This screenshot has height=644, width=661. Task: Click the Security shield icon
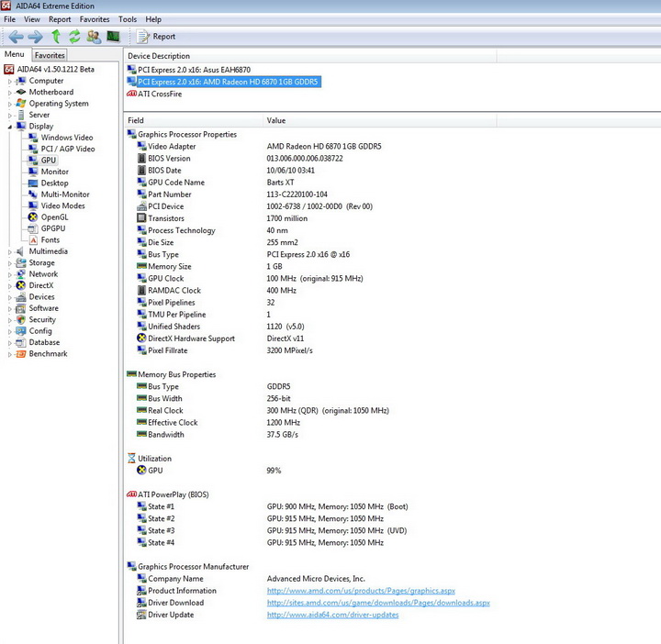pos(20,319)
